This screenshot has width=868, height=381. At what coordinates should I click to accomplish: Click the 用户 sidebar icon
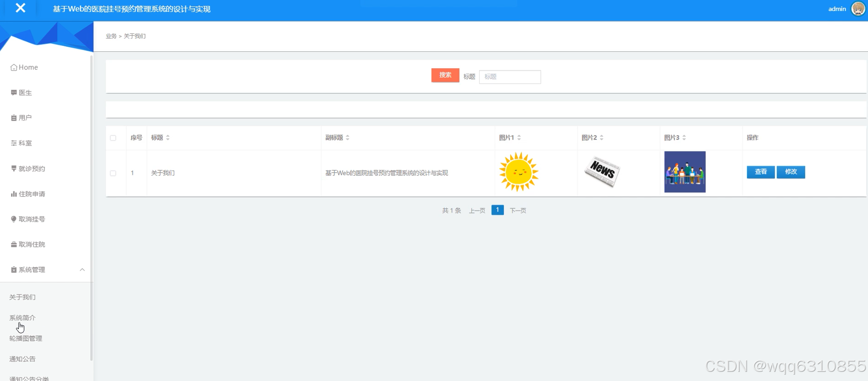click(14, 118)
